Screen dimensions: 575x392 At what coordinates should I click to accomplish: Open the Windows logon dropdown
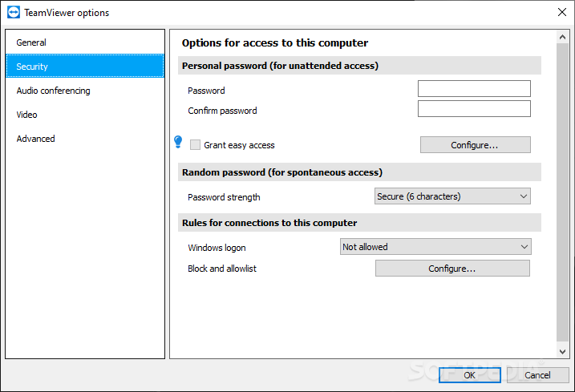(x=435, y=247)
